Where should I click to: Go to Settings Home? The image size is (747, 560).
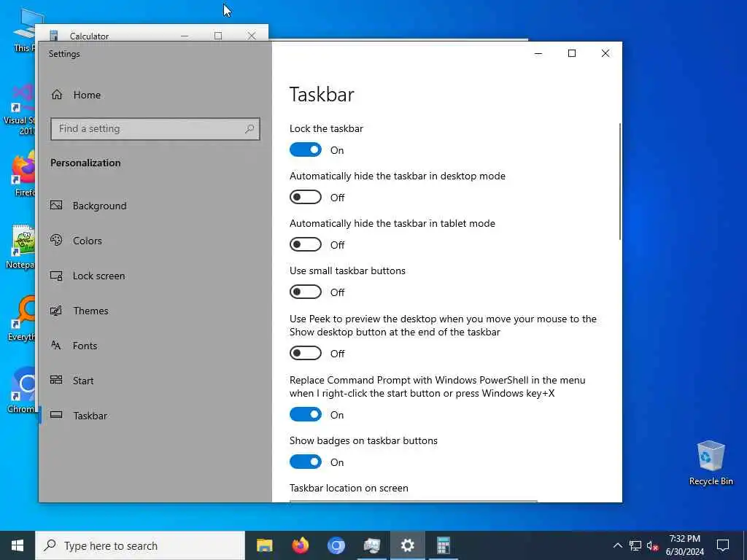(76, 95)
